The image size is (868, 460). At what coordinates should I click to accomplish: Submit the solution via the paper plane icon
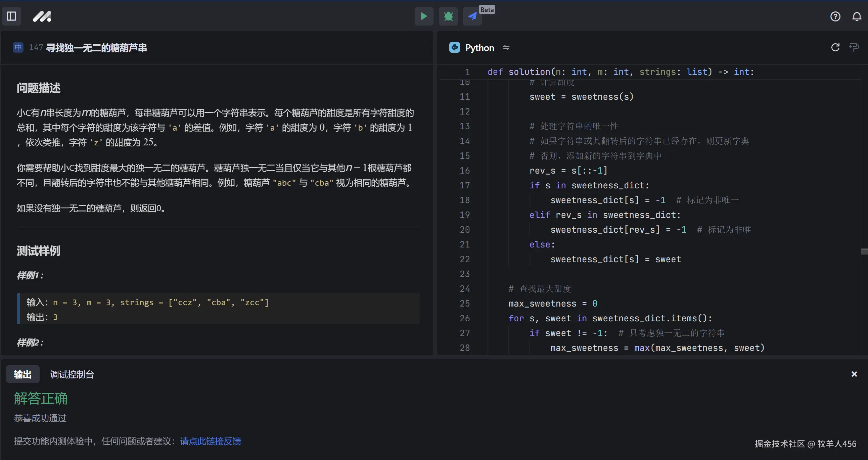tap(472, 16)
